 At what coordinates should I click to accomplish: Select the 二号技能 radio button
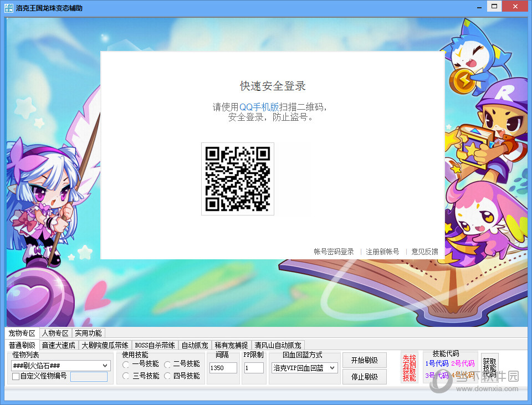point(167,365)
